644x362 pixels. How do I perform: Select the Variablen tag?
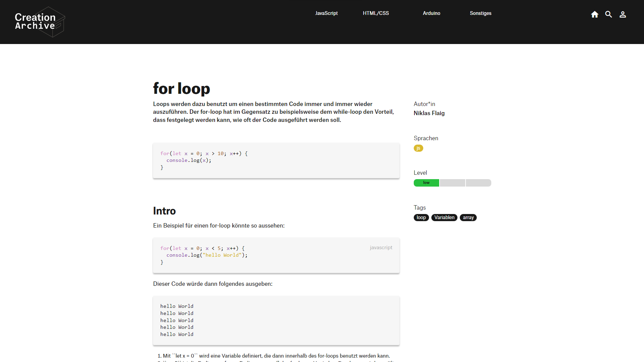(444, 217)
